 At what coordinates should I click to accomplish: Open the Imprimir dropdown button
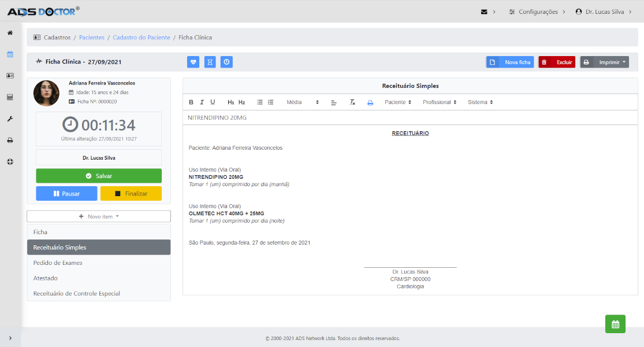[604, 62]
